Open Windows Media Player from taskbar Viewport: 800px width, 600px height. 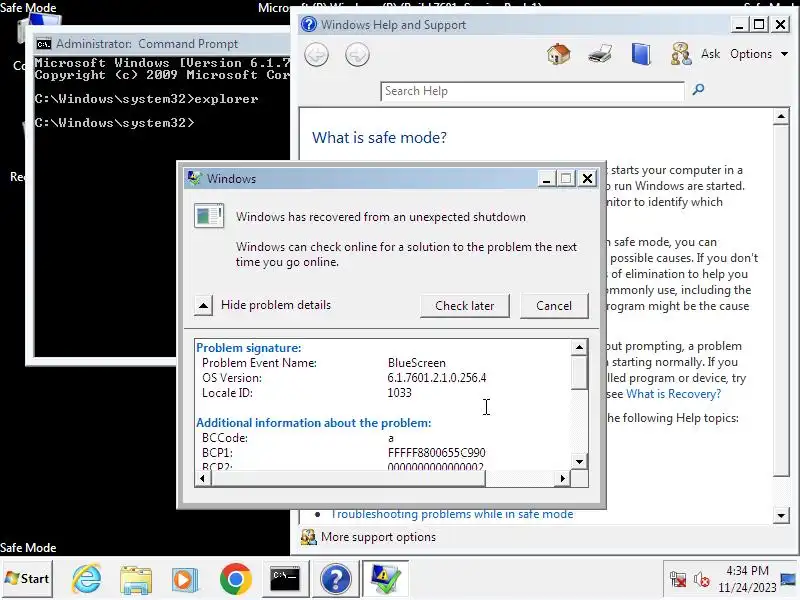(x=185, y=580)
